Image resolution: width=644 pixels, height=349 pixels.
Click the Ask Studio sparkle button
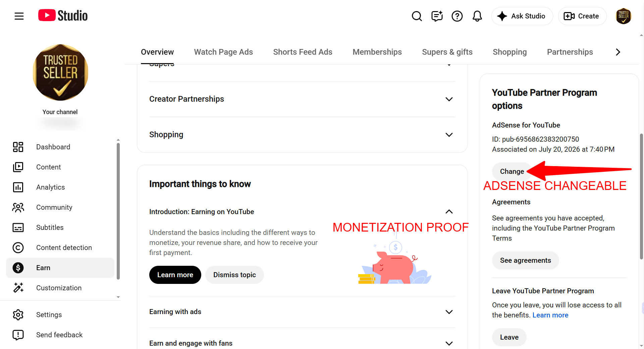pos(522,16)
